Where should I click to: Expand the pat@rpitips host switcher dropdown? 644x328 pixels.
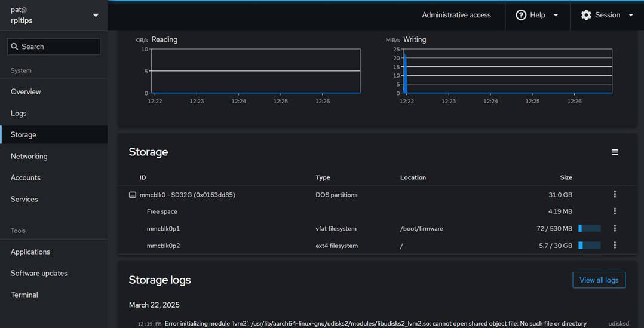tap(96, 15)
